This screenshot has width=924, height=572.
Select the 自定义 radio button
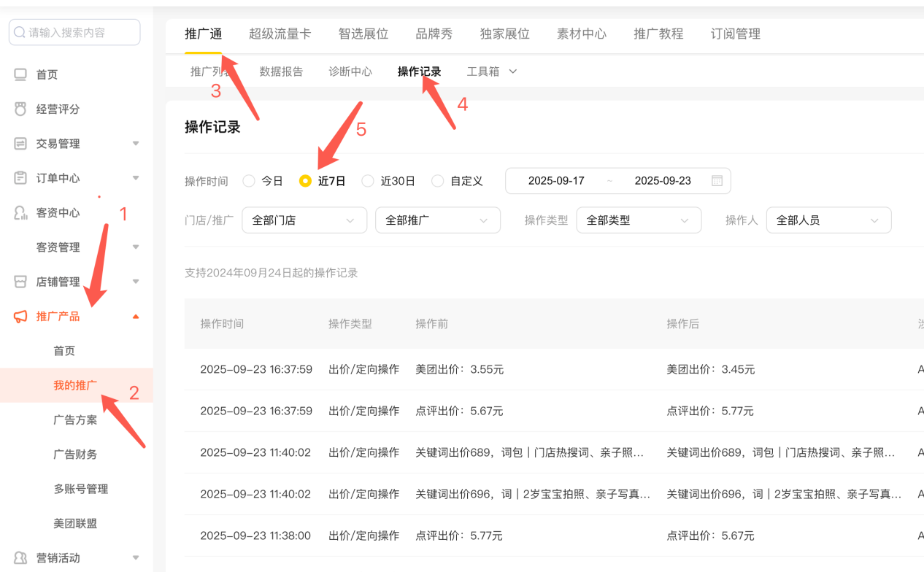tap(437, 181)
